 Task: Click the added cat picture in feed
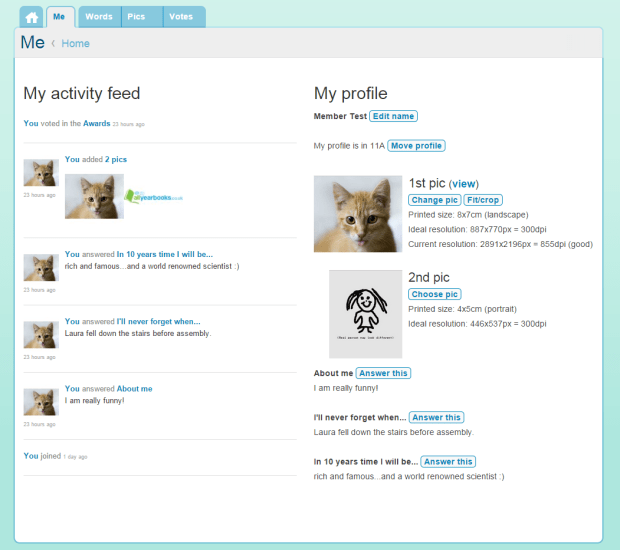coord(95,197)
